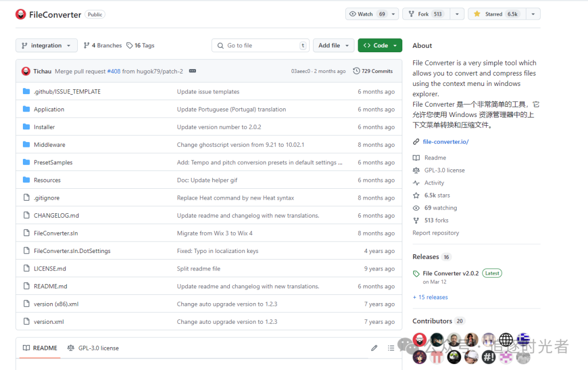588x370 pixels.
Task: Open FileConverter.sln.DotSettings file
Action: click(x=72, y=251)
